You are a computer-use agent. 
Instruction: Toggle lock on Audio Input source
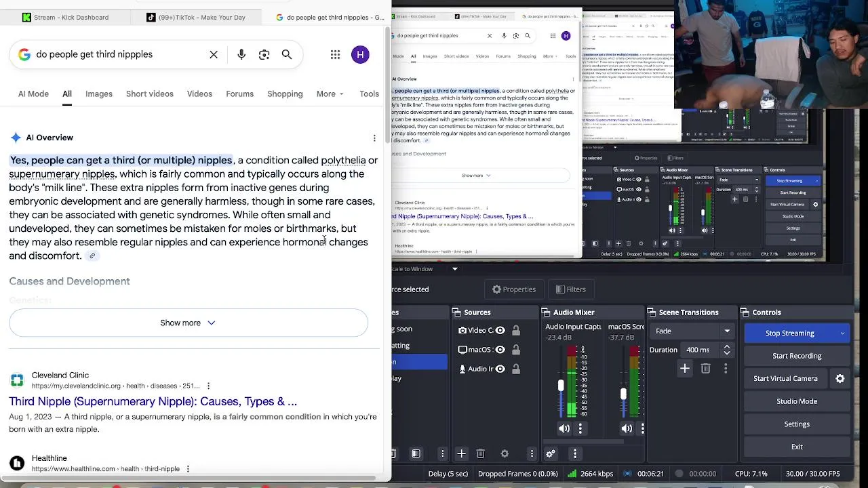(516, 369)
